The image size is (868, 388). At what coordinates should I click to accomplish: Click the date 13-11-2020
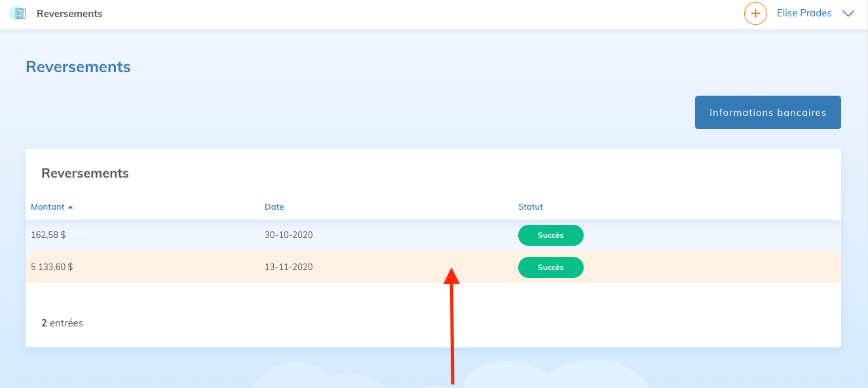[289, 267]
